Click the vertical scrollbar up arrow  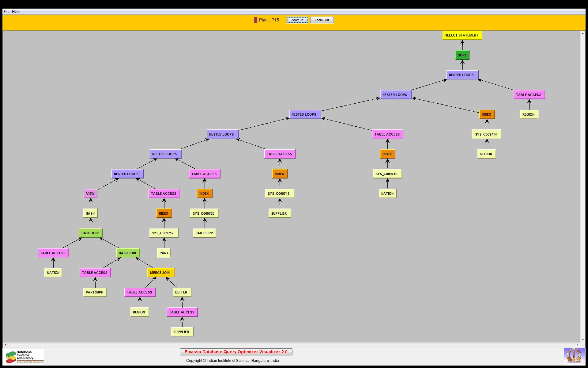[583, 33]
